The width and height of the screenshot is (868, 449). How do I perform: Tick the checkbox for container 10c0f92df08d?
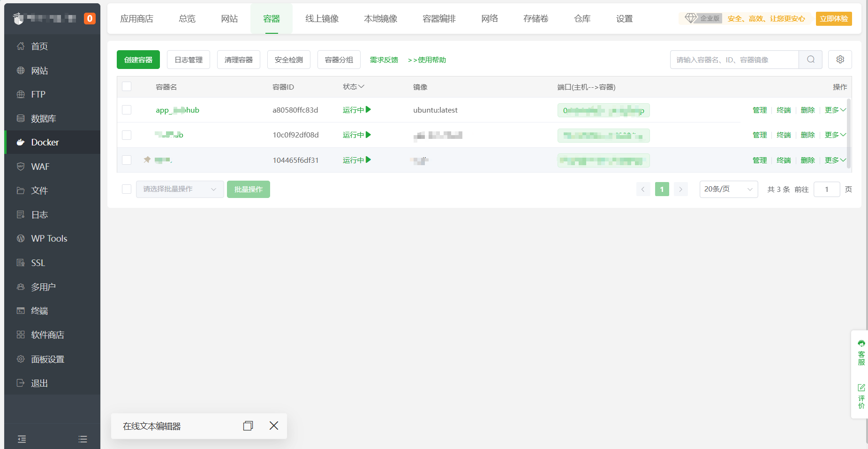127,135
